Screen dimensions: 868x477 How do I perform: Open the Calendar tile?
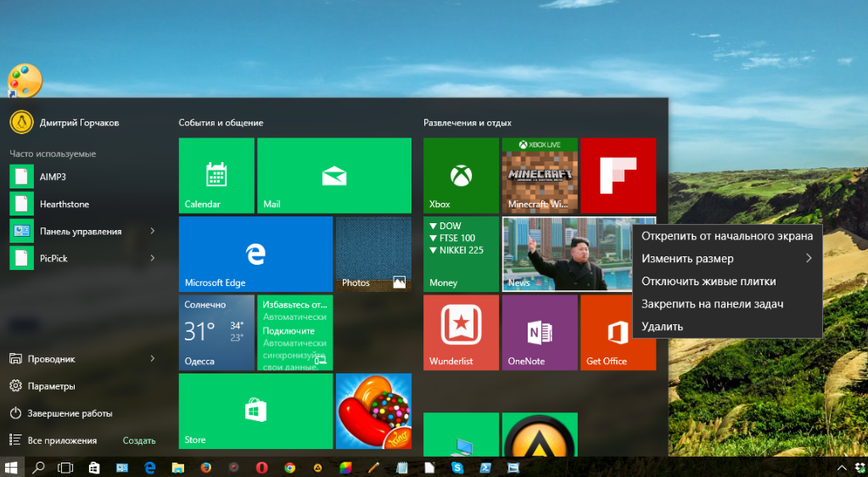[x=216, y=176]
